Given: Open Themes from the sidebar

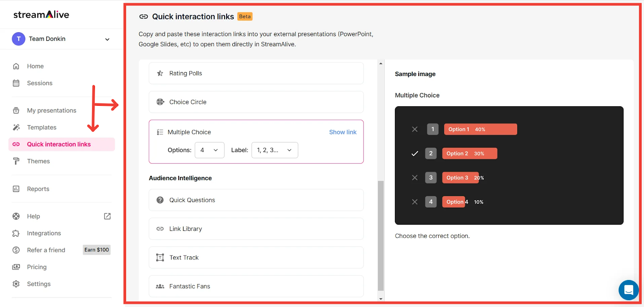Looking at the screenshot, I should point(39,161).
